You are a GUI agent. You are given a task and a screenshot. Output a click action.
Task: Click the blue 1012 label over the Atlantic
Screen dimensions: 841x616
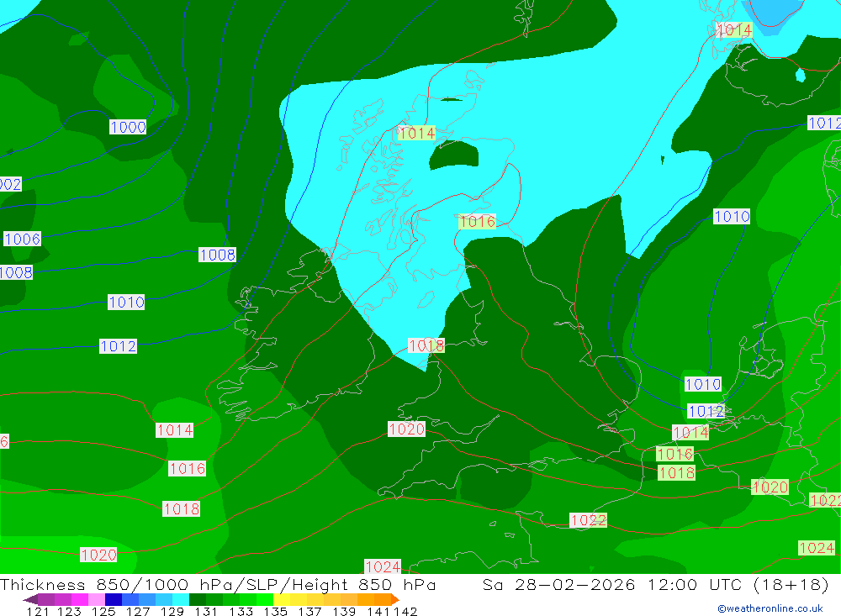point(118,345)
